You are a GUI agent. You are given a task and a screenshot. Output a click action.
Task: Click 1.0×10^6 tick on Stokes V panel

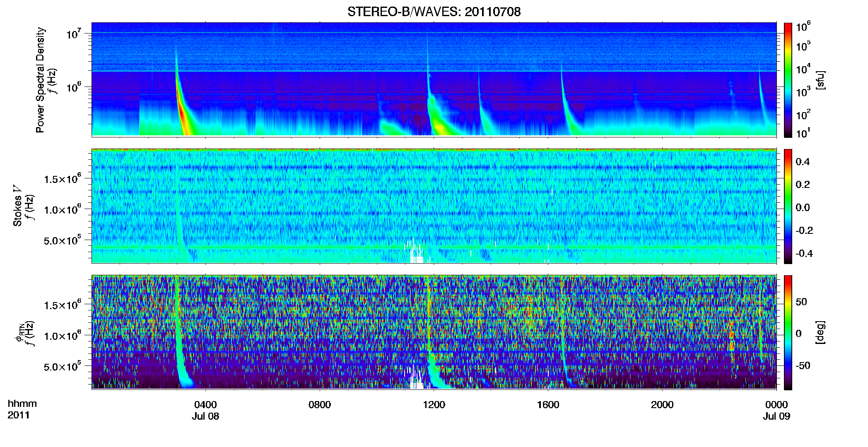tap(63, 209)
